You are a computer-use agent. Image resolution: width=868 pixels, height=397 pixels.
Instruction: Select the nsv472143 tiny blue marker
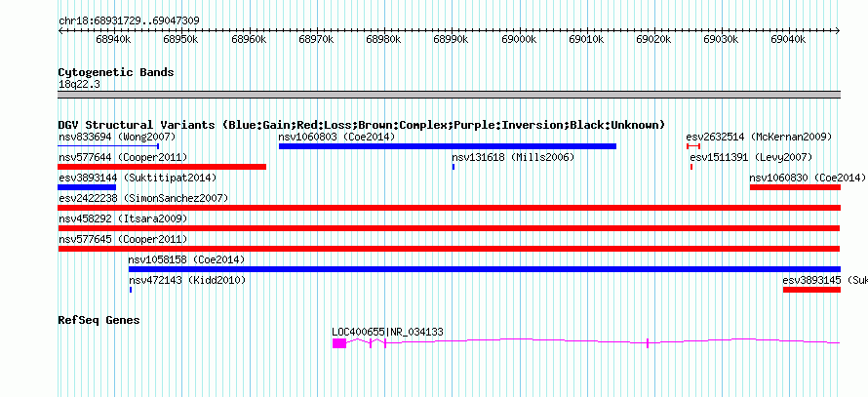pyautogui.click(x=131, y=290)
